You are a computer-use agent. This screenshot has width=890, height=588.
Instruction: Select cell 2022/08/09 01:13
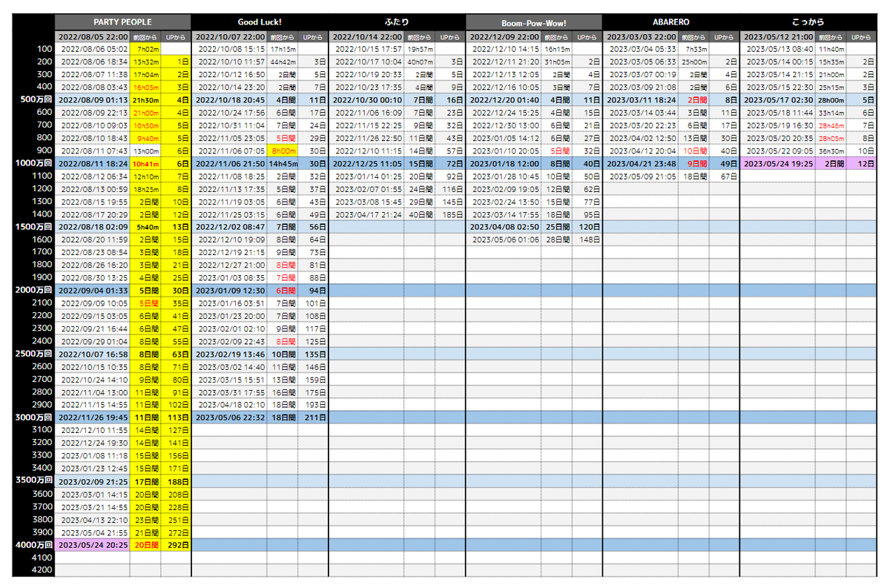pyautogui.click(x=93, y=99)
